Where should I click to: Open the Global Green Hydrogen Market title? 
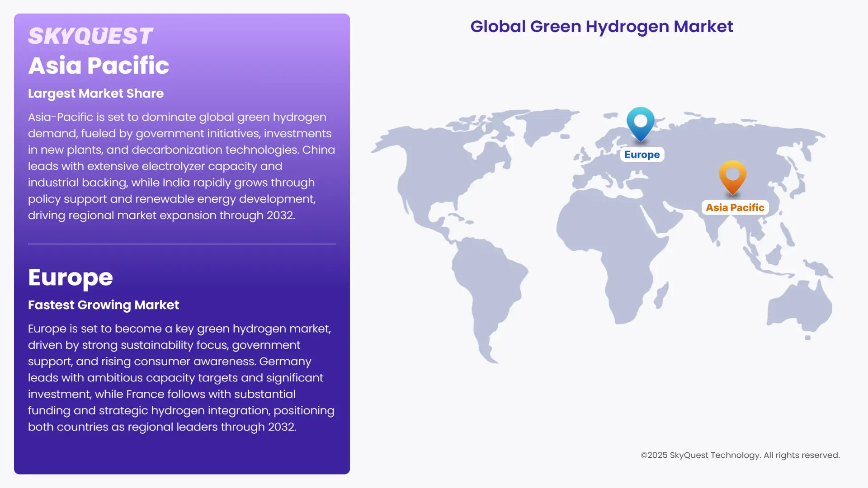[x=602, y=26]
